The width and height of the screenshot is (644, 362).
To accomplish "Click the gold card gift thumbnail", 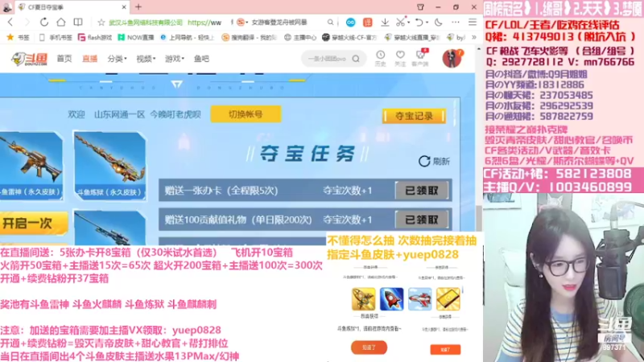I will [x=448, y=298].
